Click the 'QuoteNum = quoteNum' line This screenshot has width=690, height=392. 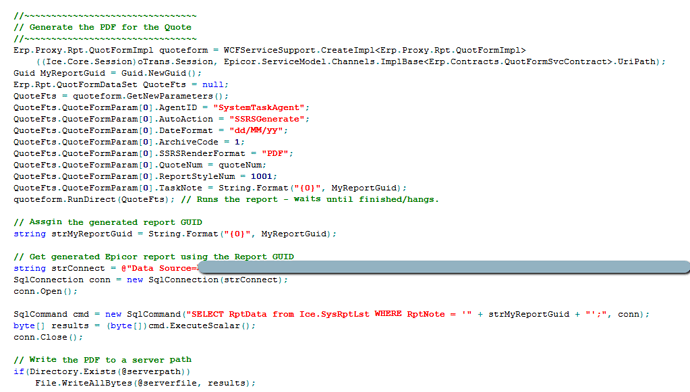coord(140,165)
